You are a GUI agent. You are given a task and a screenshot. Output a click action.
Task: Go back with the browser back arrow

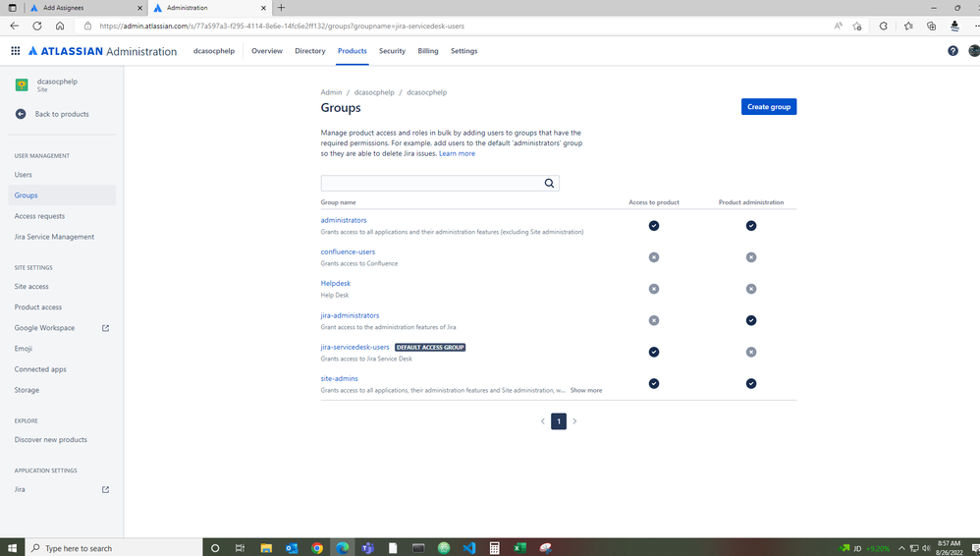tap(15, 26)
